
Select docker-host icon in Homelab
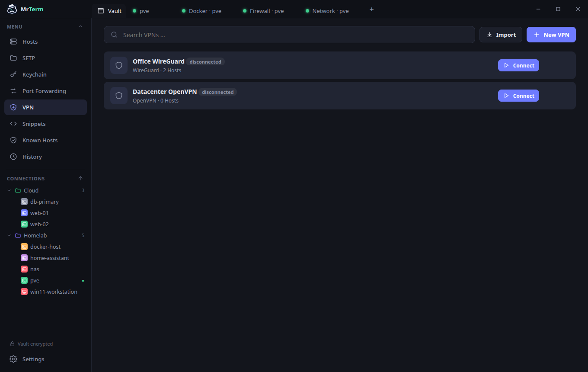24,247
